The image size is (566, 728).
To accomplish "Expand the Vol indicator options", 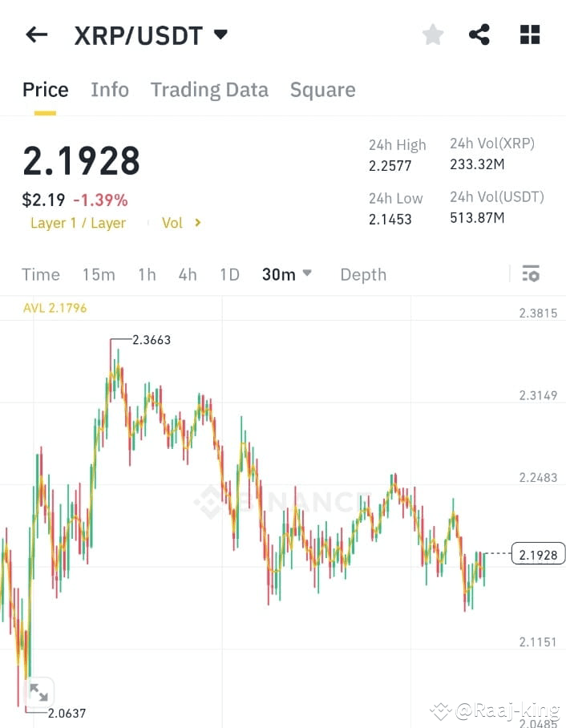I will point(180,223).
